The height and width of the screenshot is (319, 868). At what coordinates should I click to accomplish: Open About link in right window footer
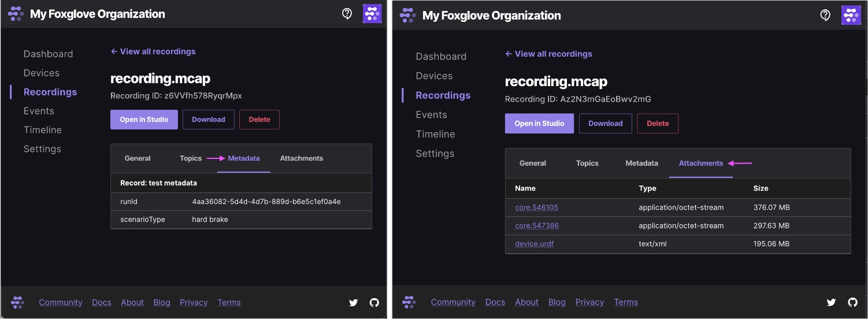[526, 302]
